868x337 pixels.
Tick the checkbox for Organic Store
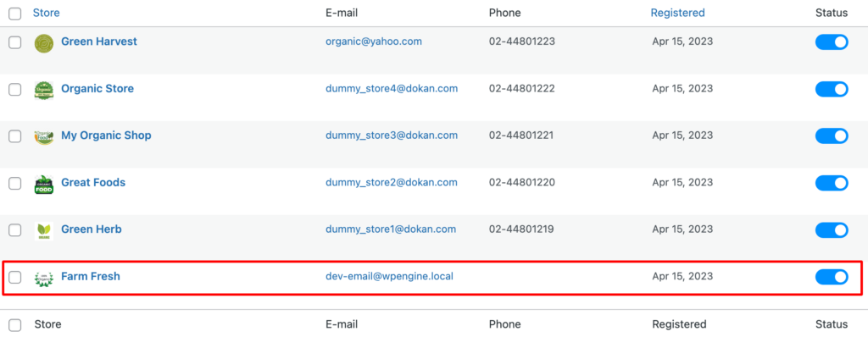click(x=15, y=89)
